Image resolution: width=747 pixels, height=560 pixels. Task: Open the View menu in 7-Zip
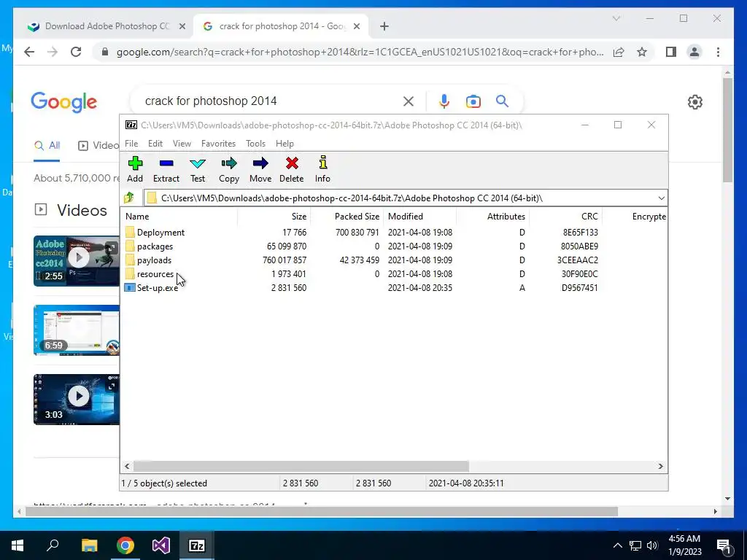pos(182,144)
